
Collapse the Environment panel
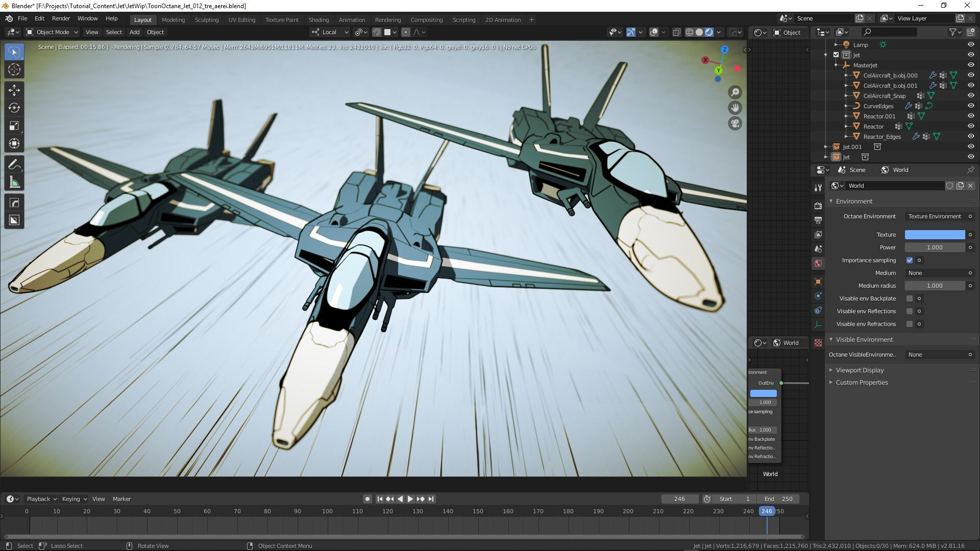[854, 202]
